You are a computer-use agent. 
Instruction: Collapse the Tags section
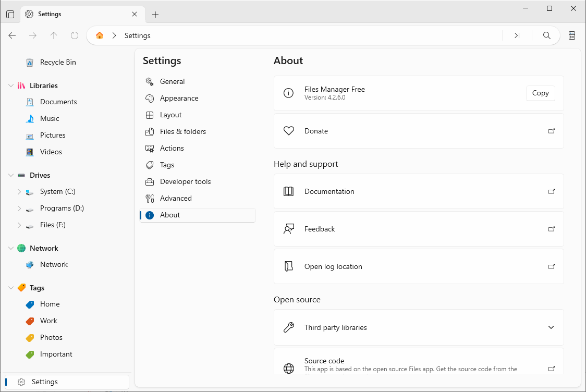(11, 288)
